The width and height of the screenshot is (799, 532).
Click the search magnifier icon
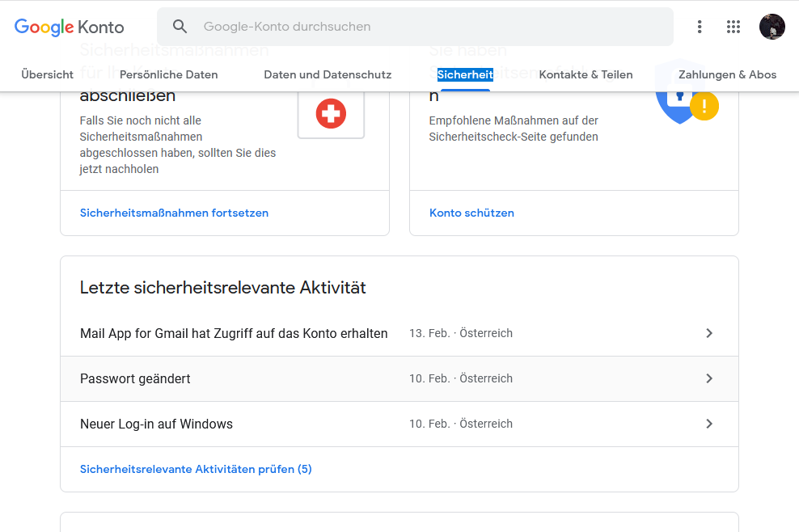[x=180, y=27]
